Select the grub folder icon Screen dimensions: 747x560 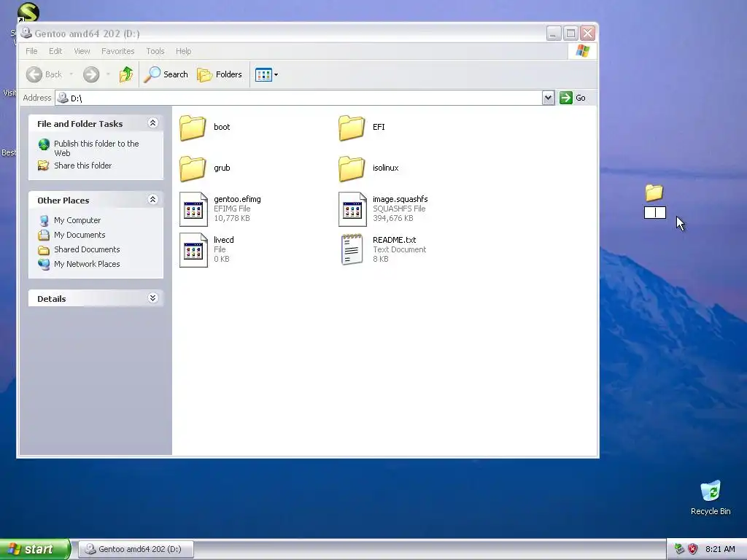[x=193, y=168]
